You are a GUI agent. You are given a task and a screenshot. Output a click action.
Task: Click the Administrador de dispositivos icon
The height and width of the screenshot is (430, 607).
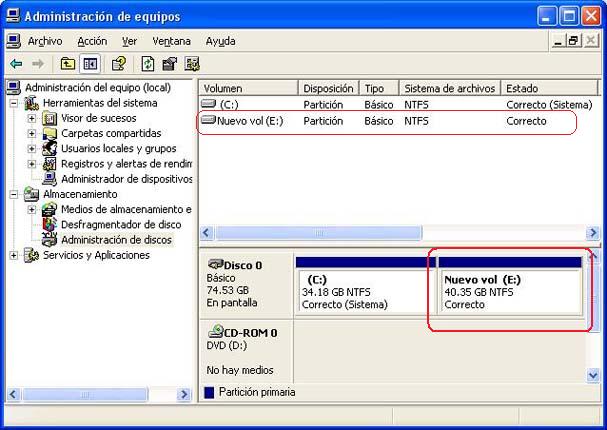[50, 179]
